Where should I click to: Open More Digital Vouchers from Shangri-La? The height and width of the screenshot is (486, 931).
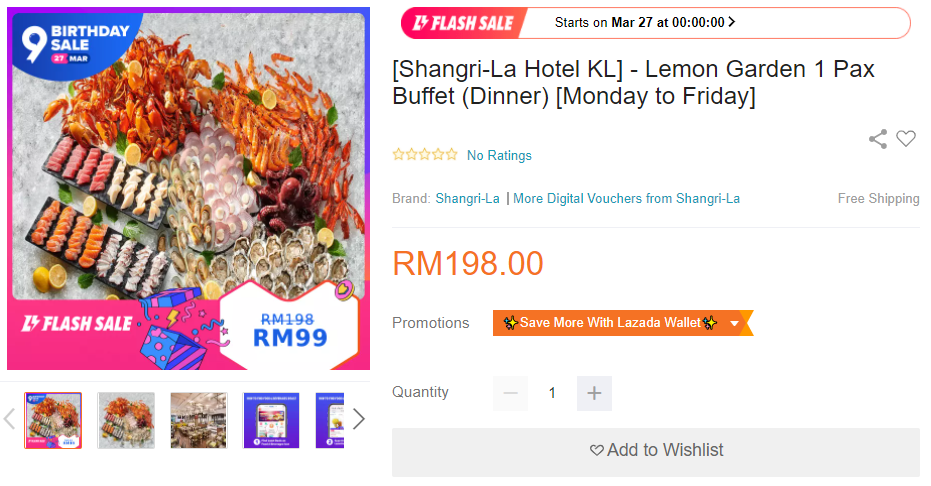[x=626, y=198]
